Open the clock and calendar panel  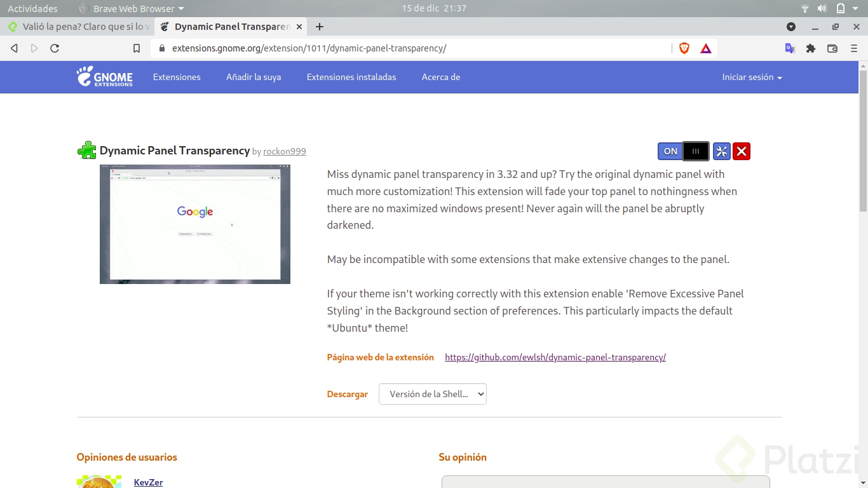pos(434,8)
